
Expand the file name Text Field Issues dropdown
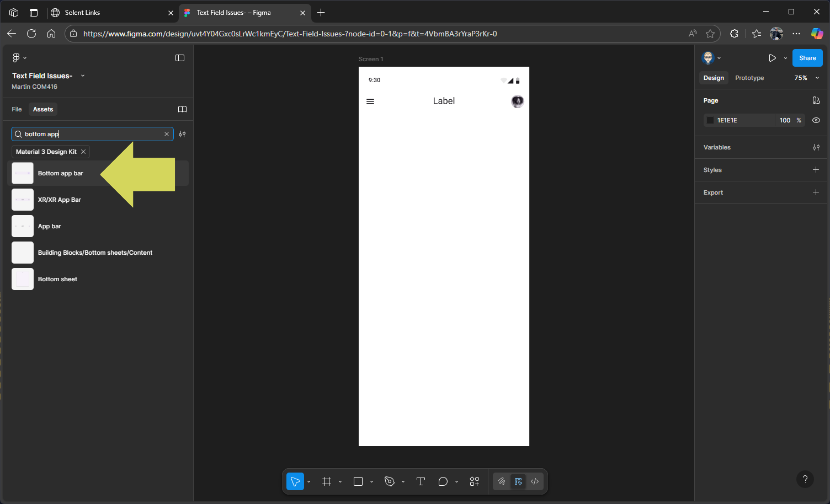(83, 76)
